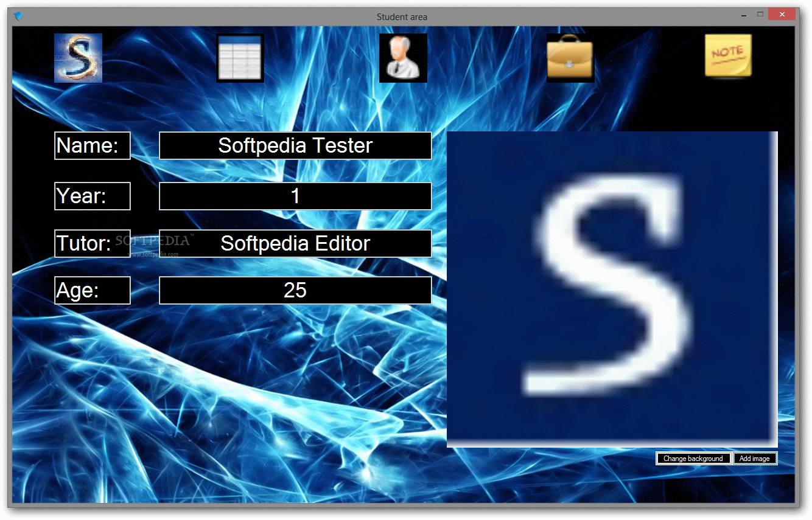The width and height of the screenshot is (812, 520).
Task: Open the briefcase icon
Action: 570,58
